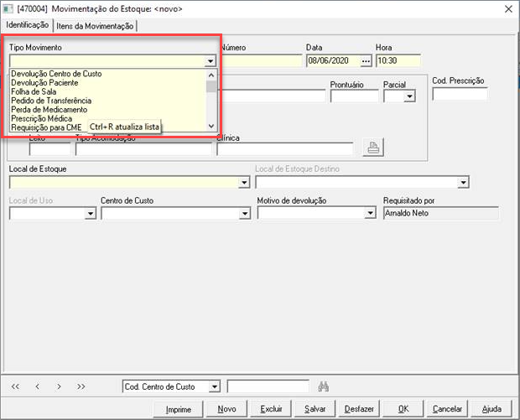
Task: Open the Local de Uso dropdown
Action: (x=91, y=214)
